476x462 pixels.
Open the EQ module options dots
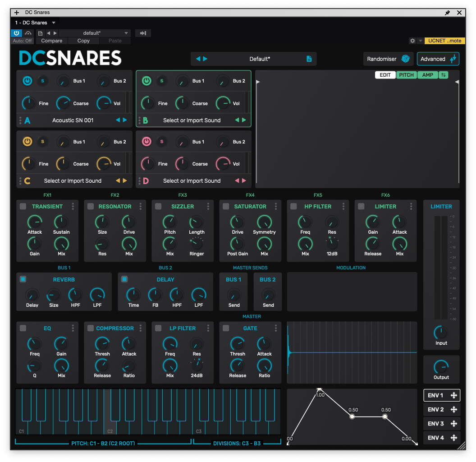pyautogui.click(x=73, y=328)
